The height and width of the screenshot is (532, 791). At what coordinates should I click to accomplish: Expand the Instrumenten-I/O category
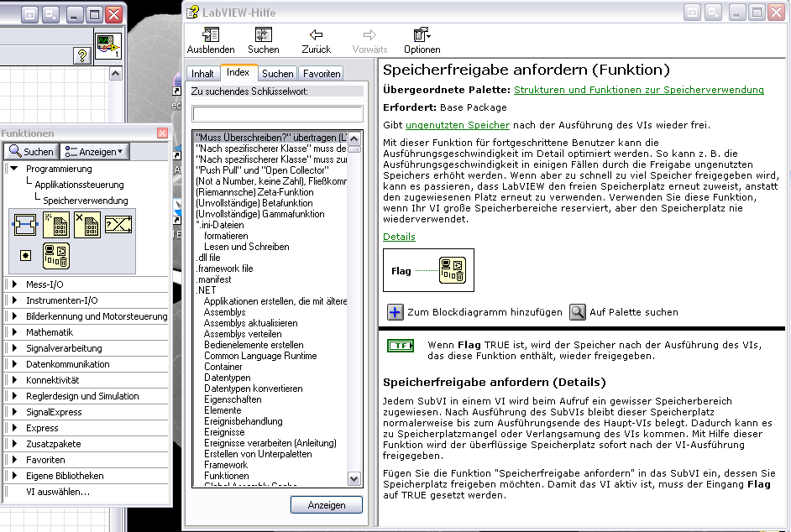pos(14,300)
